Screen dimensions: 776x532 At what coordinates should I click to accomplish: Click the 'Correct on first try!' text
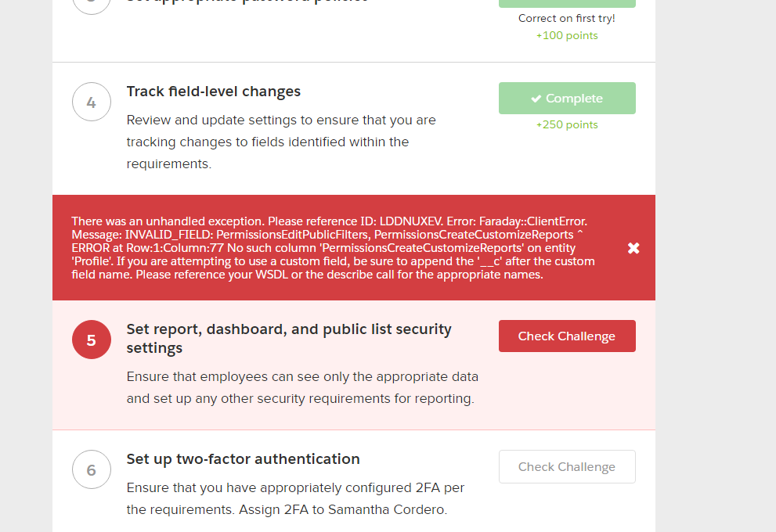(x=567, y=18)
